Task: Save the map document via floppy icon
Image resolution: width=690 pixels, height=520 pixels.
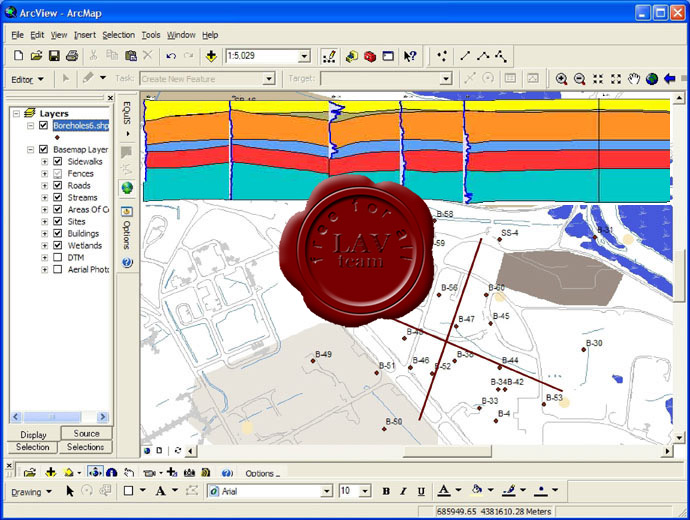Action: coord(54,56)
